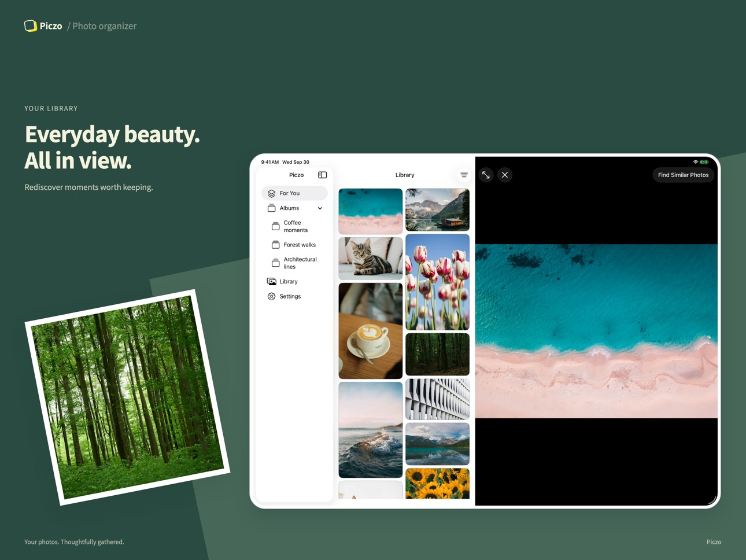
Task: Click the Architectural lines album icon
Action: click(275, 263)
